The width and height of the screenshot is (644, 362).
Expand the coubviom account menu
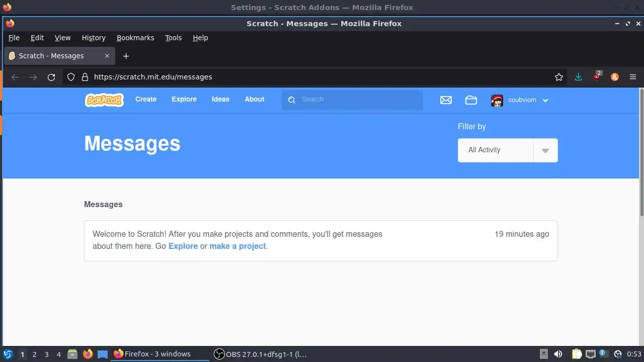(545, 101)
